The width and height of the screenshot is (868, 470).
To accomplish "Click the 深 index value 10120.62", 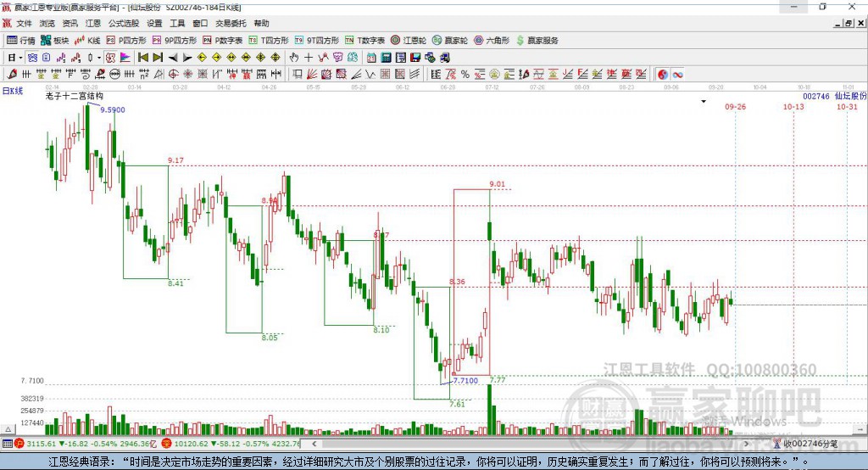I will [x=192, y=444].
